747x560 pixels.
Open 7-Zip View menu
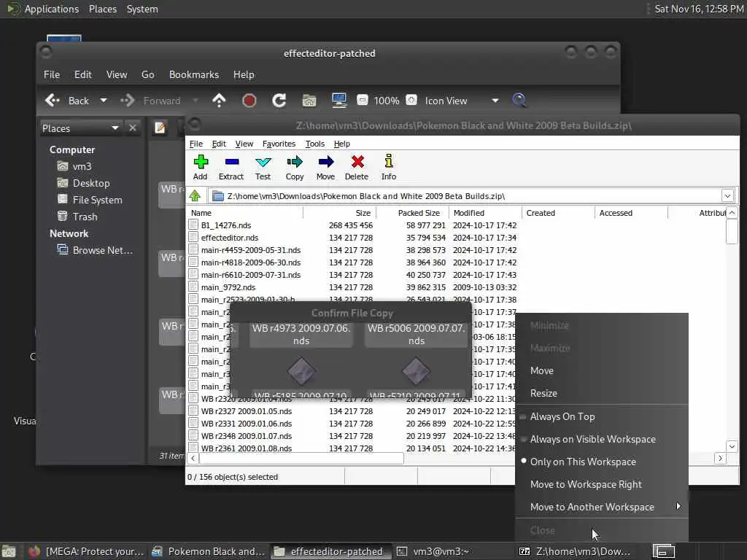244,144
